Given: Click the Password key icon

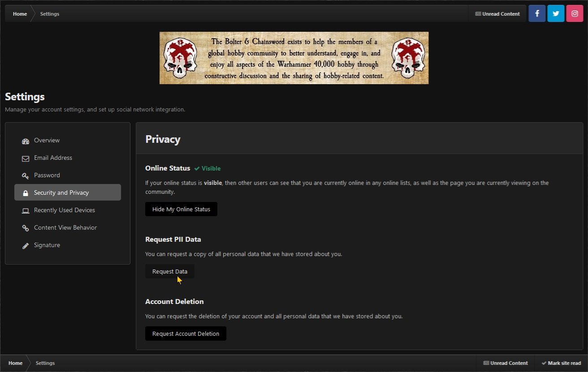Looking at the screenshot, I should [26, 176].
